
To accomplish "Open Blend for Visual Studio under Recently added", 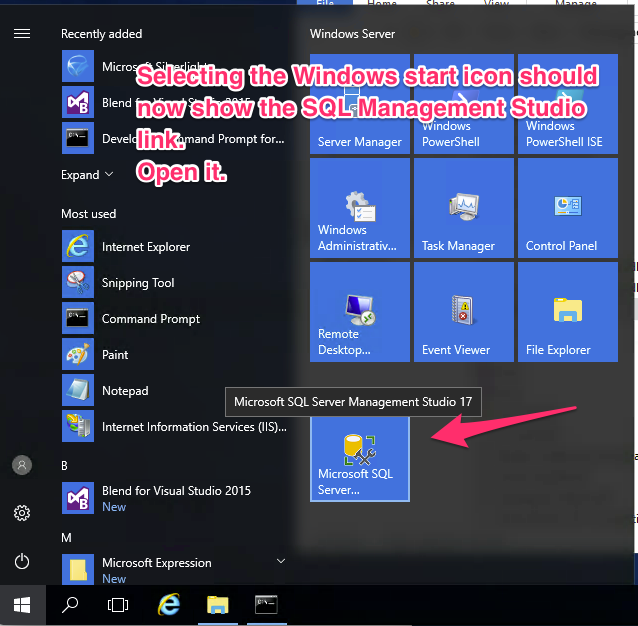I will click(175, 102).
